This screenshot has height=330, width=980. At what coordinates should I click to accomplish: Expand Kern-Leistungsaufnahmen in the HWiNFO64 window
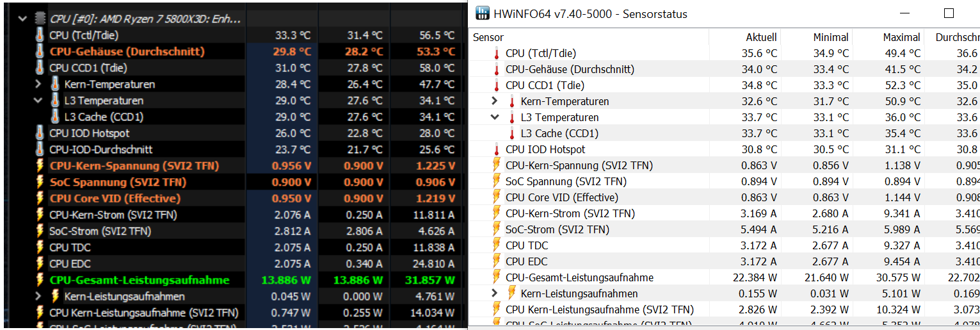494,293
